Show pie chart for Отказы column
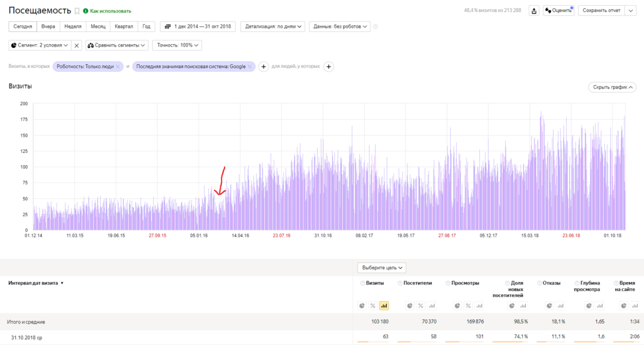Screen dimensions: 644x345 coord(549,305)
